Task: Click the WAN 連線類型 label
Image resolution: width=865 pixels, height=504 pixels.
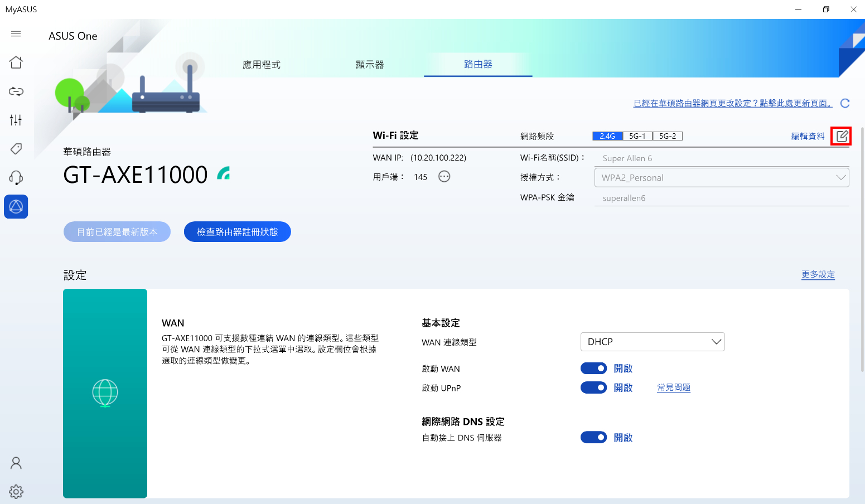Action: point(449,342)
